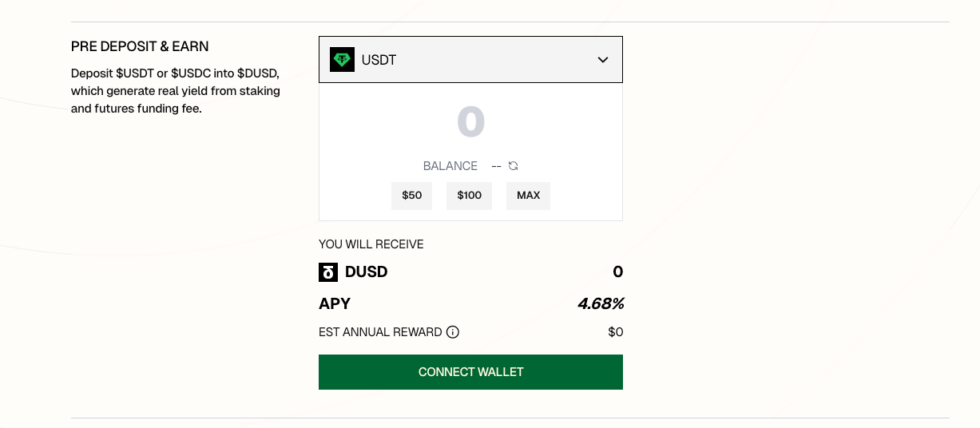Click the DUSD receive amount value
The width and height of the screenshot is (980, 428).
617,272
